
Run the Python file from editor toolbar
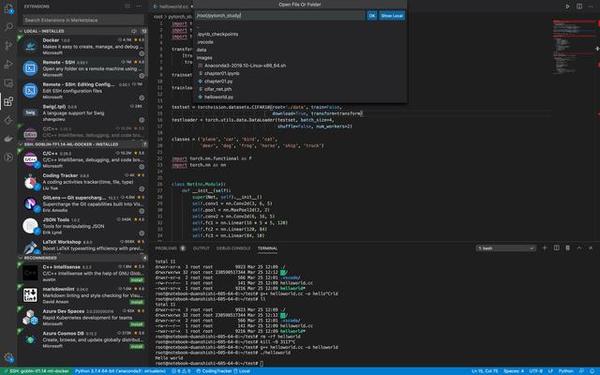pos(567,6)
